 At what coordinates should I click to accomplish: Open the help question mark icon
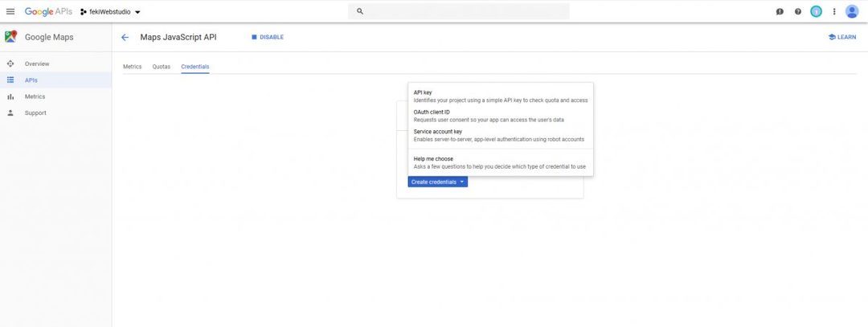(798, 11)
